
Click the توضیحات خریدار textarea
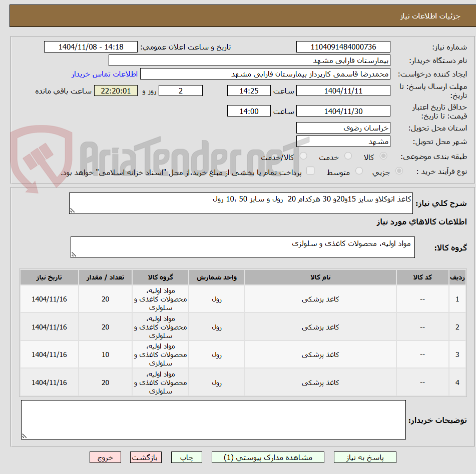pos(213,419)
